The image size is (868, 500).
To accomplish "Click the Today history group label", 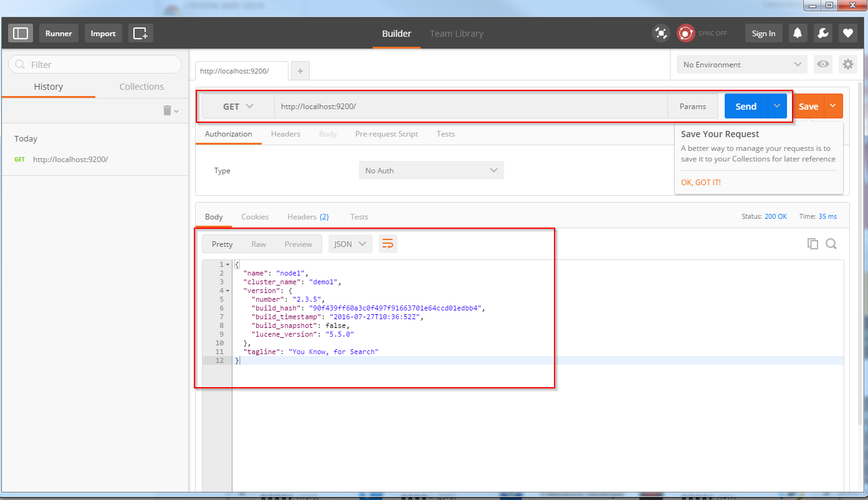I will tap(26, 138).
